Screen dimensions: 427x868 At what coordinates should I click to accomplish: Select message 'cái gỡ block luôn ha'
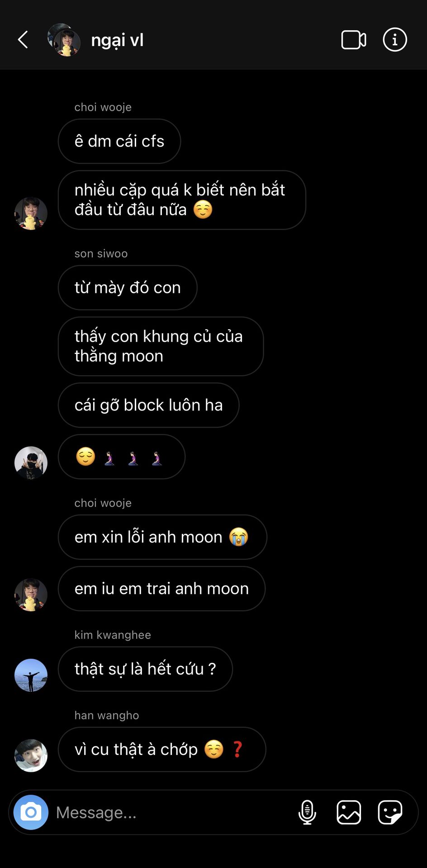[148, 405]
